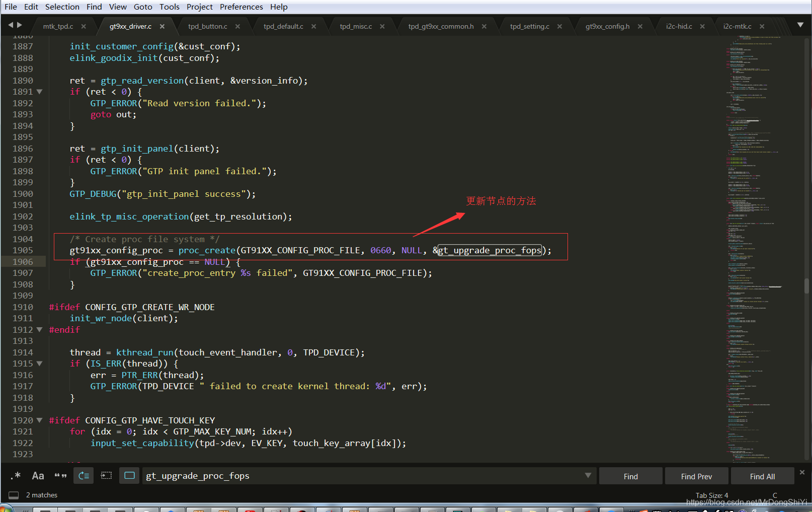This screenshot has height=512, width=812.
Task: Close the tpd_misc.c tab
Action: tap(382, 26)
